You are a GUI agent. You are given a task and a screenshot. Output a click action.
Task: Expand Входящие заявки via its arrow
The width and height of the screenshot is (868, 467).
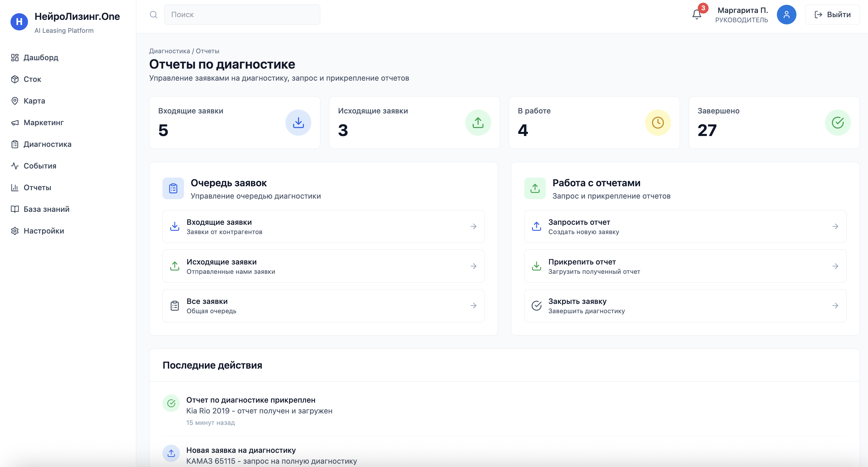(x=474, y=226)
